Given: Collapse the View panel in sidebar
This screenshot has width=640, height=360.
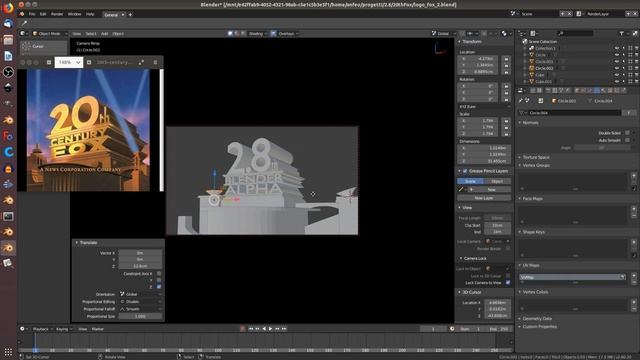Looking at the screenshot, I should pyautogui.click(x=460, y=208).
